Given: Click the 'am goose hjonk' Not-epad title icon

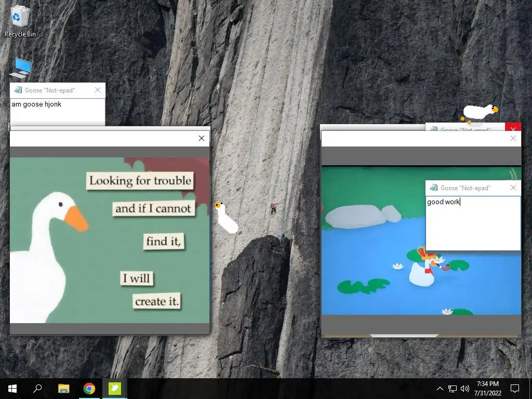Looking at the screenshot, I should (18, 90).
